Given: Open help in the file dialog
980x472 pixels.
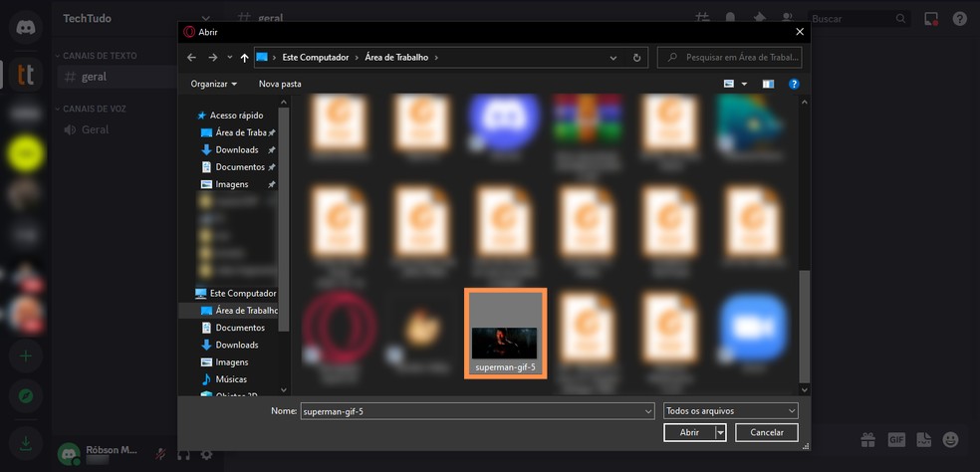Looking at the screenshot, I should pyautogui.click(x=794, y=84).
